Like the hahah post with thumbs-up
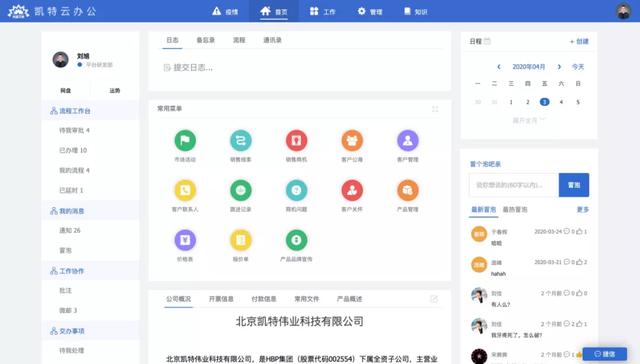 click(x=579, y=262)
